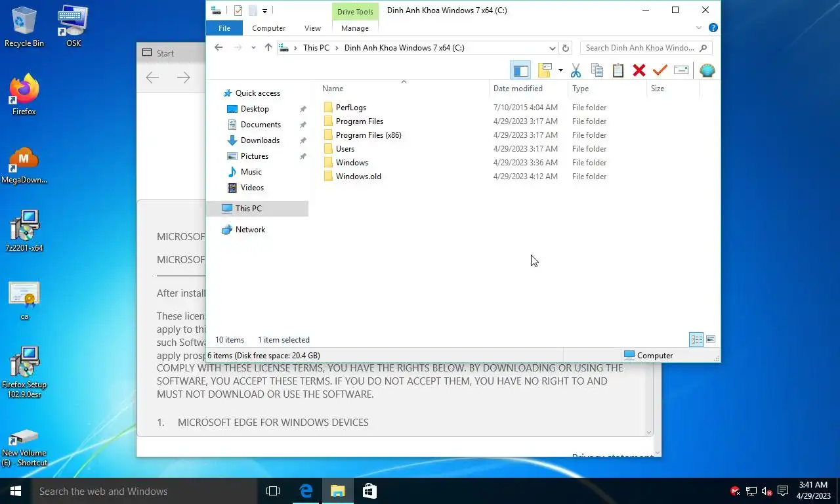Click This PC in address bar breadcrumb
840x504 pixels.
[316, 48]
